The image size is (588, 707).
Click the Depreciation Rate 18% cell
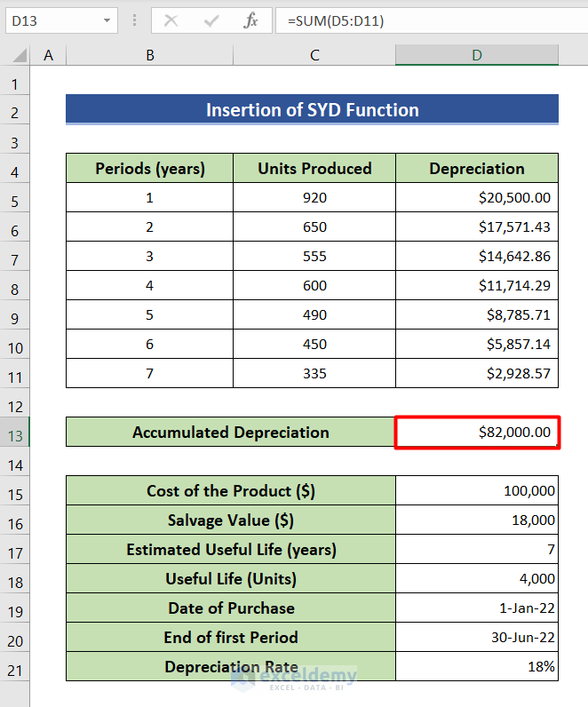[x=477, y=667]
